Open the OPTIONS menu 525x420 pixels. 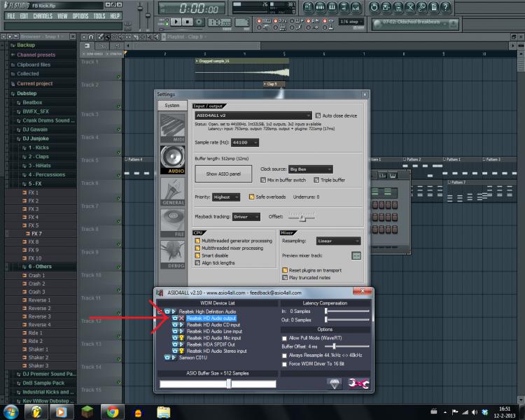(80, 16)
